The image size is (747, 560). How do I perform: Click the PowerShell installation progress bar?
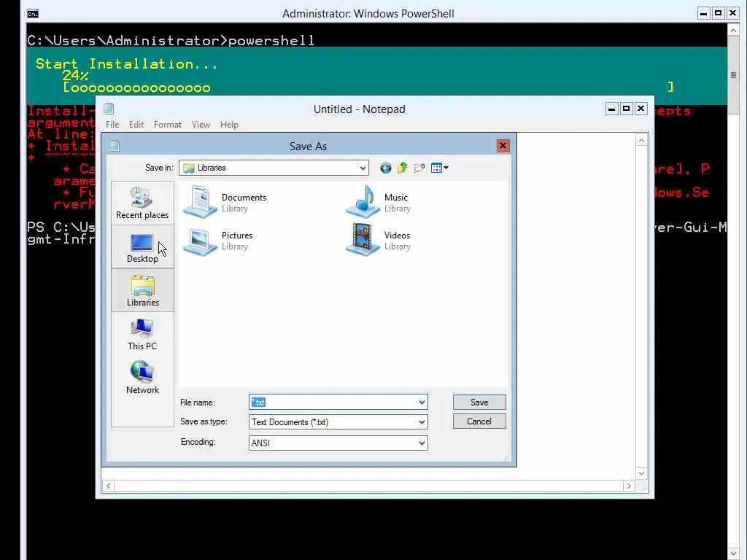[x=368, y=87]
